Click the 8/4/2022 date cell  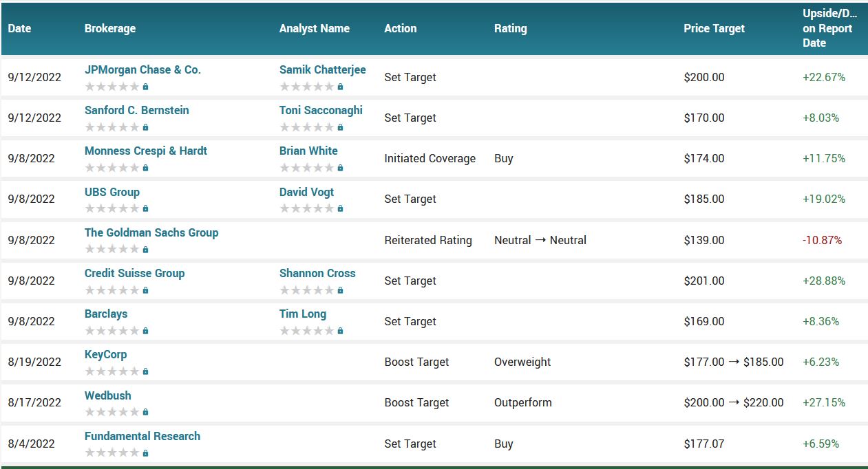[x=32, y=444]
